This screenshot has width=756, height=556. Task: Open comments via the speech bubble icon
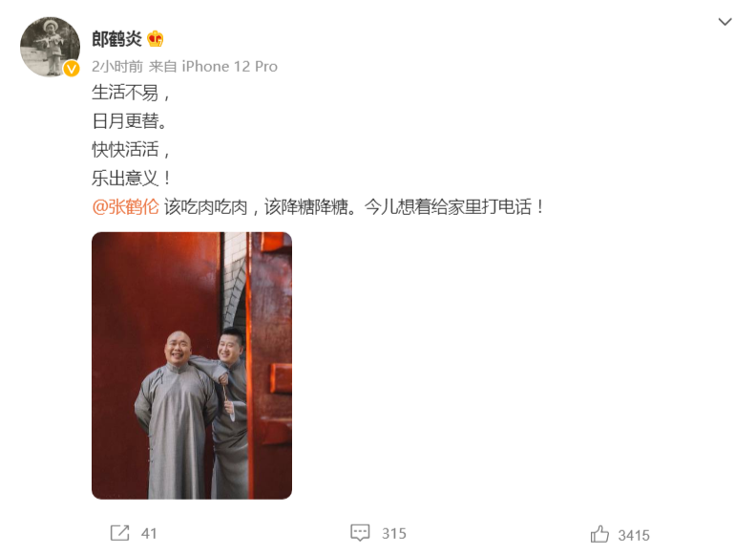[x=360, y=533]
